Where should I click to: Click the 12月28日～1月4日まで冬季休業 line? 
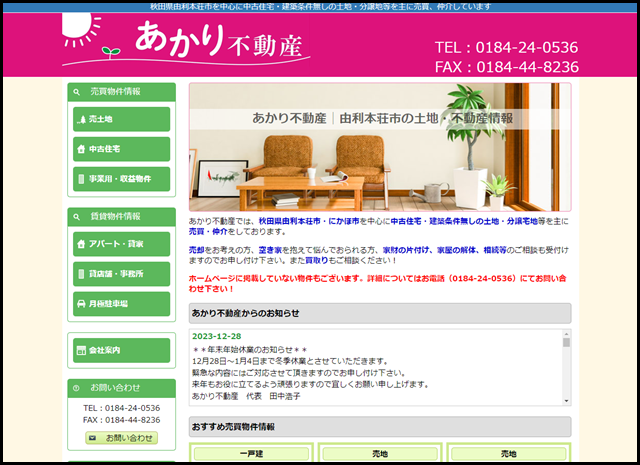pos(290,361)
